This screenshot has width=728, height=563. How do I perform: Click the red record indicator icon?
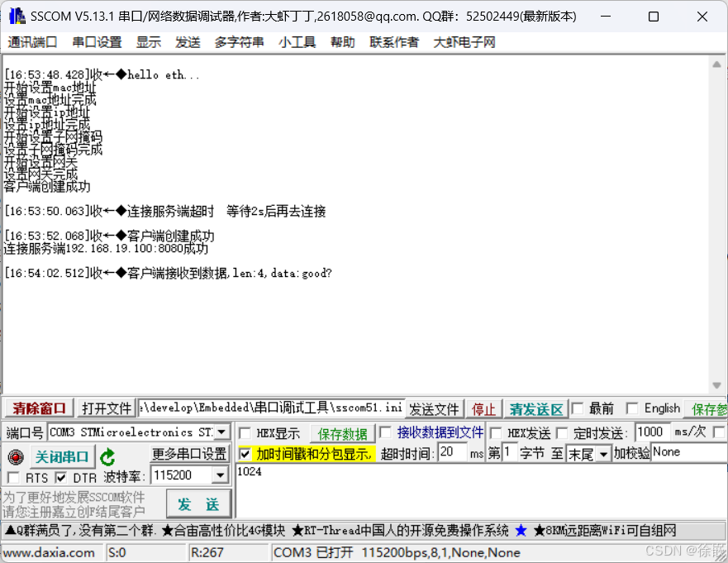click(16, 457)
